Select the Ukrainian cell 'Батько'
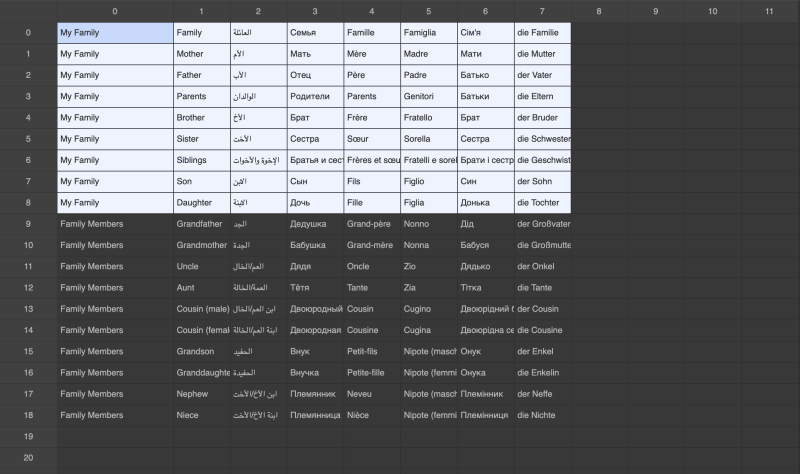This screenshot has height=474, width=800. (x=486, y=75)
